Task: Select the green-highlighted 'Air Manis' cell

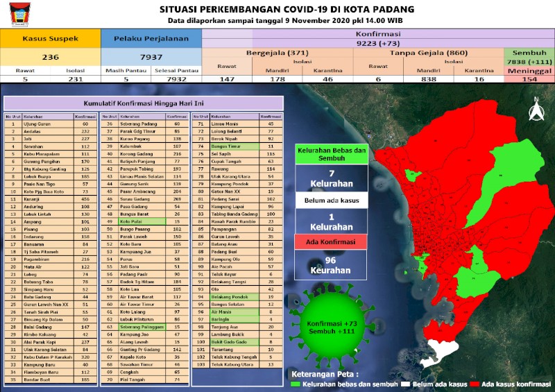Action: tap(234, 312)
